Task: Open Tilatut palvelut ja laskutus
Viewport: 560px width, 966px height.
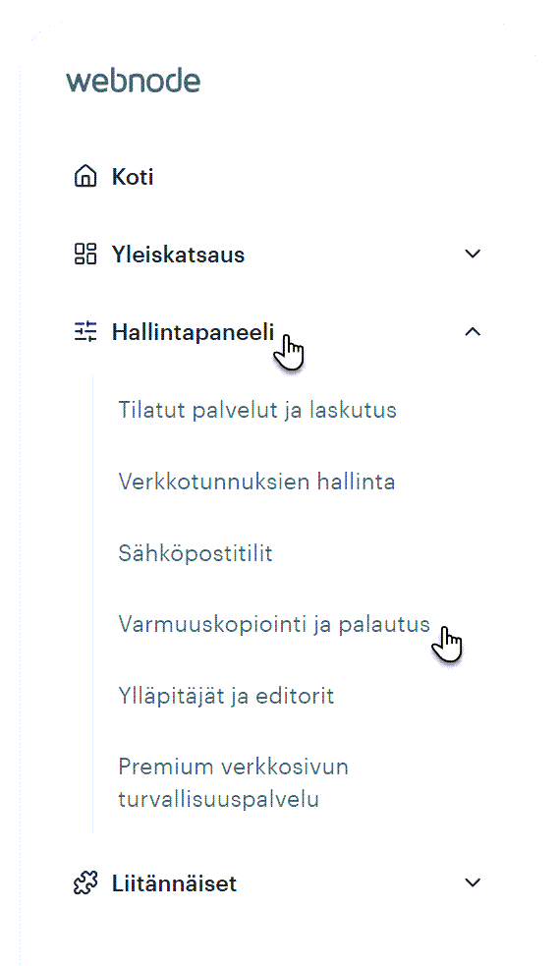Action: click(x=257, y=410)
